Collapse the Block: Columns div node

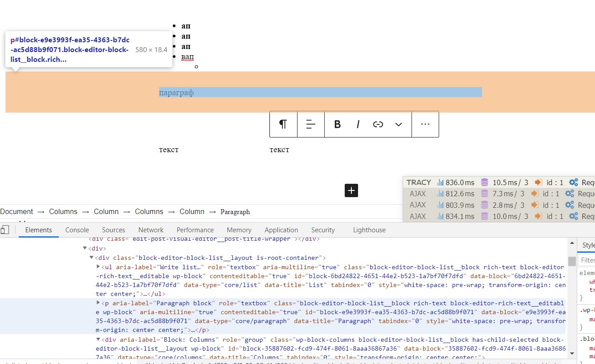[x=98, y=339]
